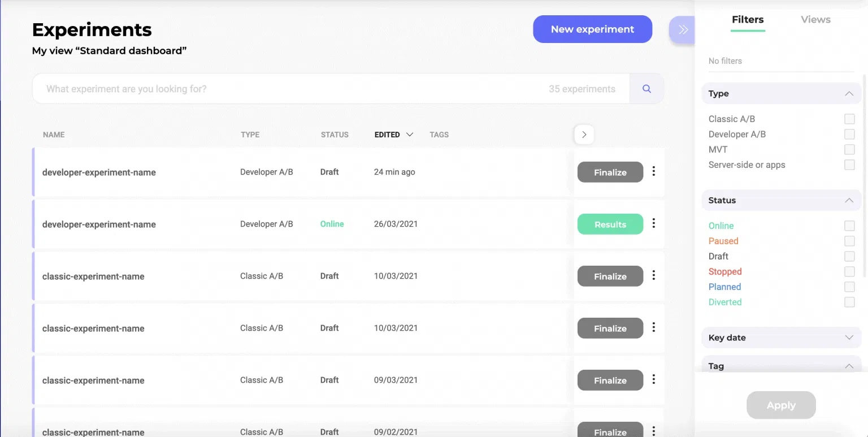The width and height of the screenshot is (868, 437).
Task: Click Finalize on the 09/03/2021 row
Action: point(610,380)
